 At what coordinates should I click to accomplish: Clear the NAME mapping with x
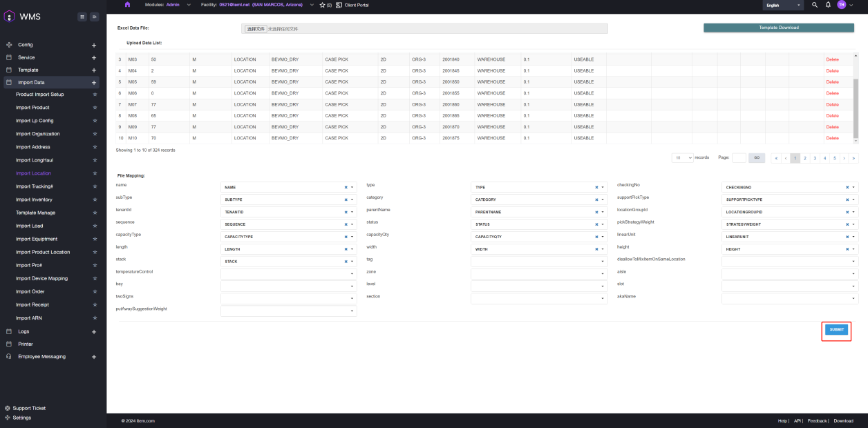click(346, 187)
